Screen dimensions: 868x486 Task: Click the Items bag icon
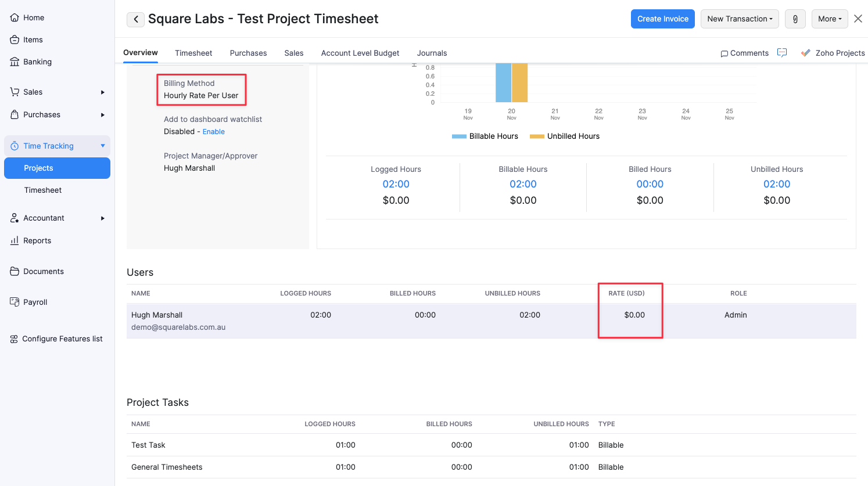click(x=15, y=39)
